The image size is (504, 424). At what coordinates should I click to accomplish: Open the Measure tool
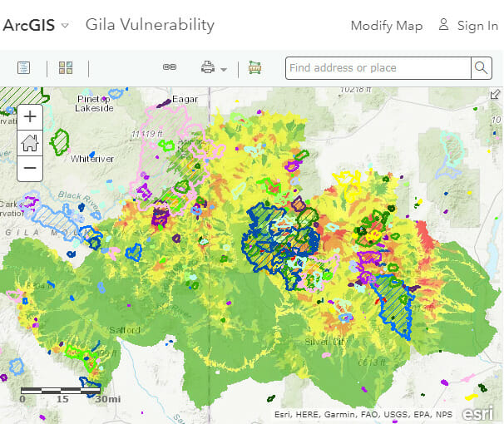pos(254,68)
